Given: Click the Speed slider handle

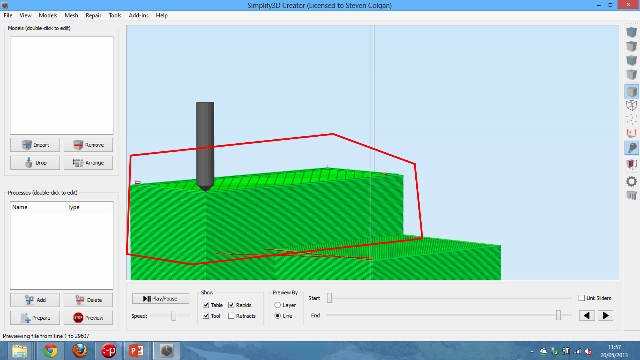Looking at the screenshot, I should tap(173, 316).
